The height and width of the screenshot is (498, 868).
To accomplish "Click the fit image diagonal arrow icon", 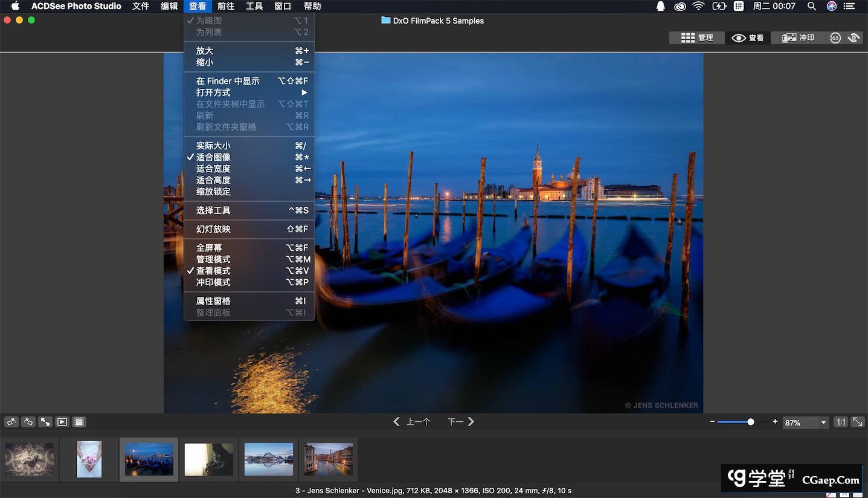I will point(857,422).
